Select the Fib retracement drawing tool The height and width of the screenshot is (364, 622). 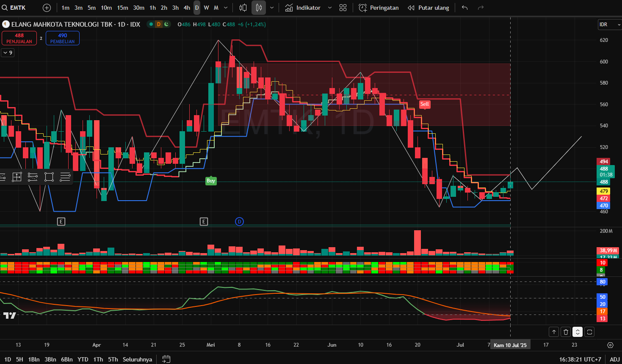33,177
